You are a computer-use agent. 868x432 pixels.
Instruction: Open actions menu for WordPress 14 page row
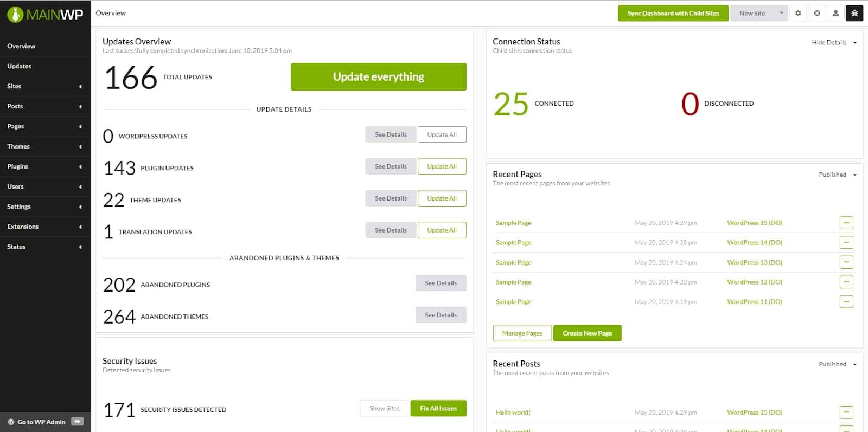coord(846,242)
